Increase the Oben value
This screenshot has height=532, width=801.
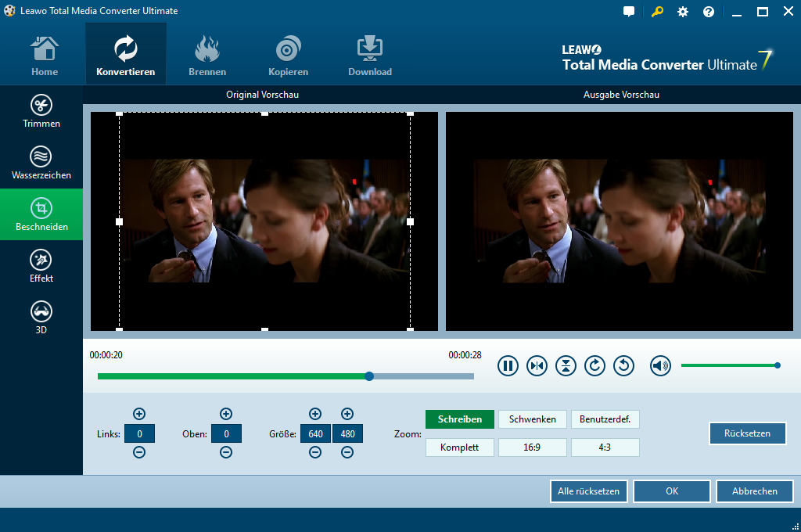(x=226, y=414)
